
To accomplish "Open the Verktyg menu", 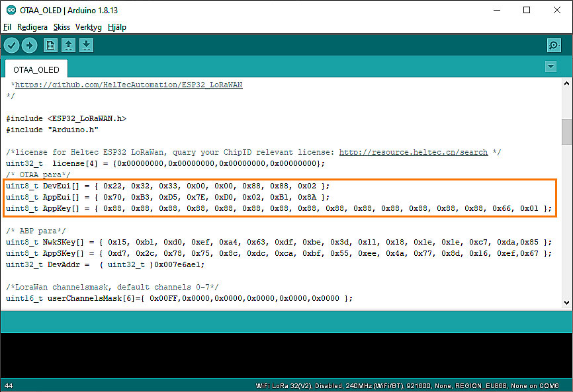I will tap(89, 27).
